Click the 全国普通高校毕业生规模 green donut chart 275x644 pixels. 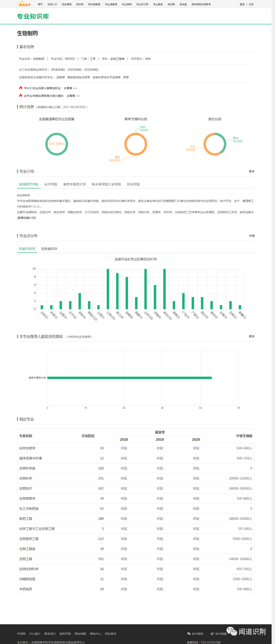click(57, 144)
